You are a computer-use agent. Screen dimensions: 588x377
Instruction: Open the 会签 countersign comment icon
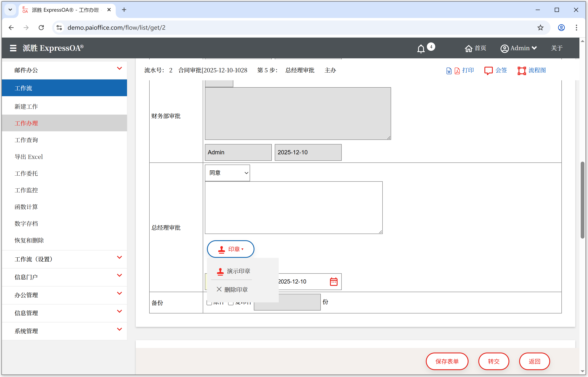point(488,70)
